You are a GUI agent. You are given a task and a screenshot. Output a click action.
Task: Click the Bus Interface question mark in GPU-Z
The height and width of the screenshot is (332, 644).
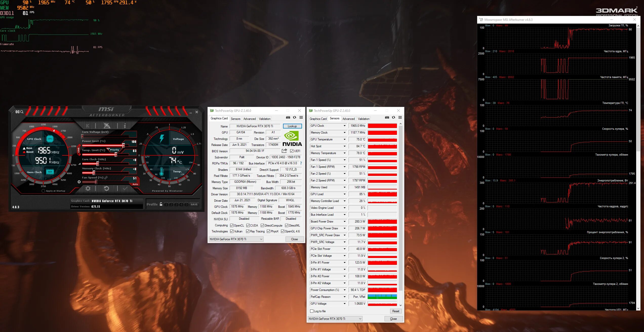(301, 163)
